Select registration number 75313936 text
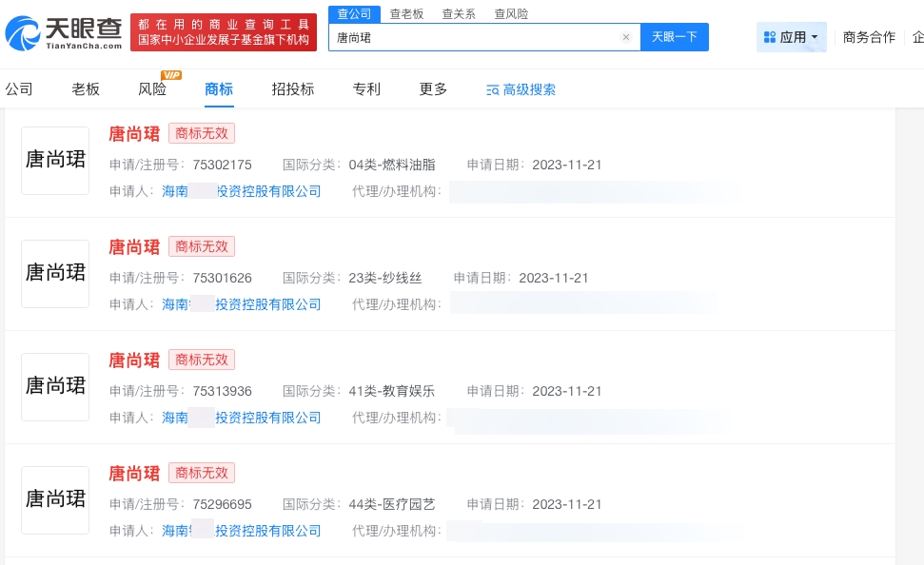Viewport: 924px width, 565px height. coord(222,391)
